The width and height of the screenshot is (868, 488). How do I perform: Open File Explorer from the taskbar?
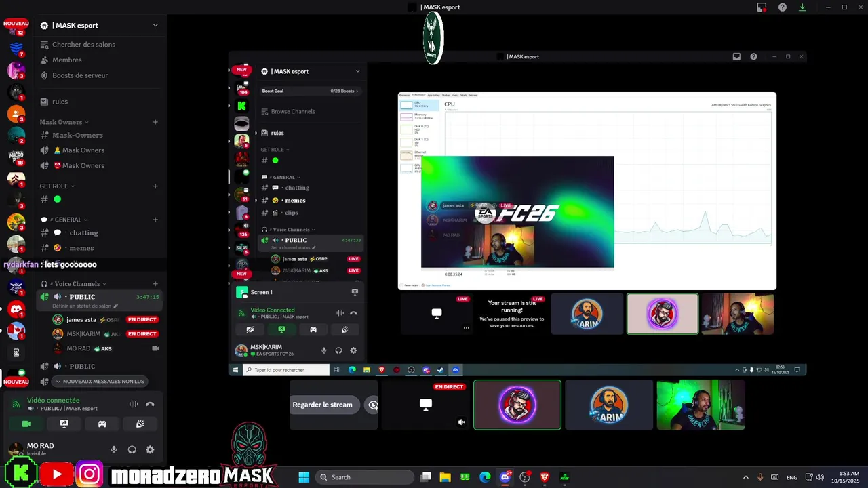445,477
